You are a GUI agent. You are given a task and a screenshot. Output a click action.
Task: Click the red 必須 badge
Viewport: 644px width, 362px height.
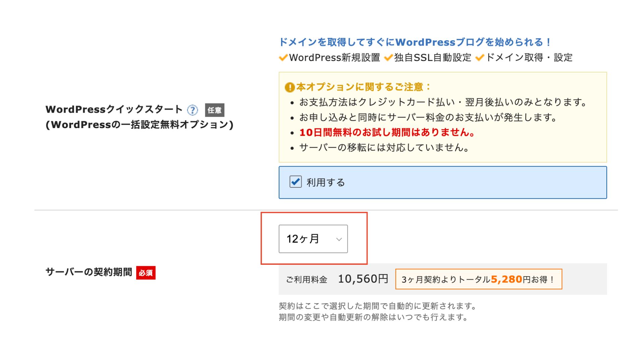pyautogui.click(x=146, y=273)
